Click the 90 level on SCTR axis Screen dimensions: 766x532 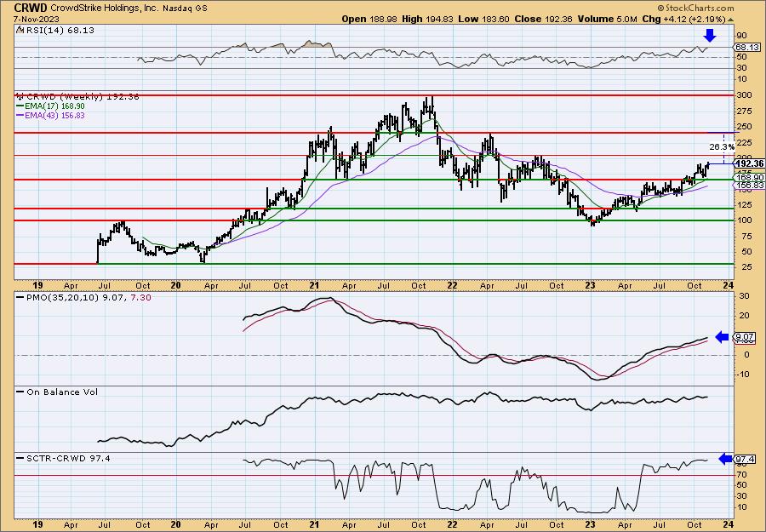(x=742, y=464)
